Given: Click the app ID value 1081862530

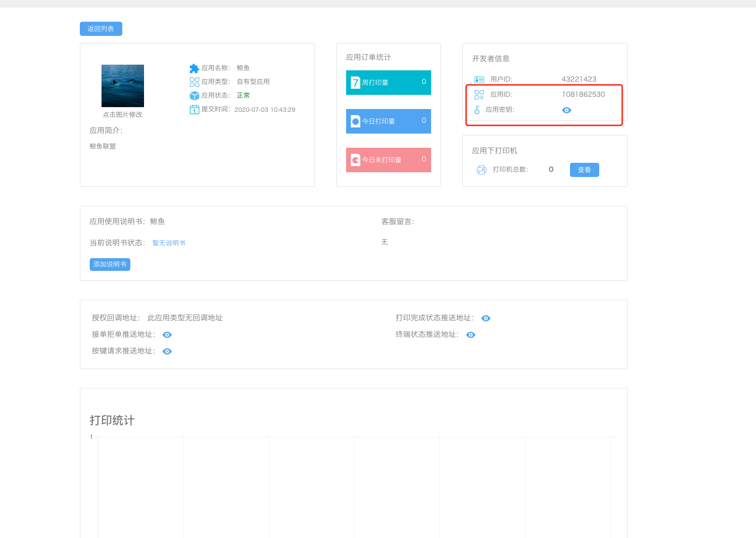Looking at the screenshot, I should [584, 94].
